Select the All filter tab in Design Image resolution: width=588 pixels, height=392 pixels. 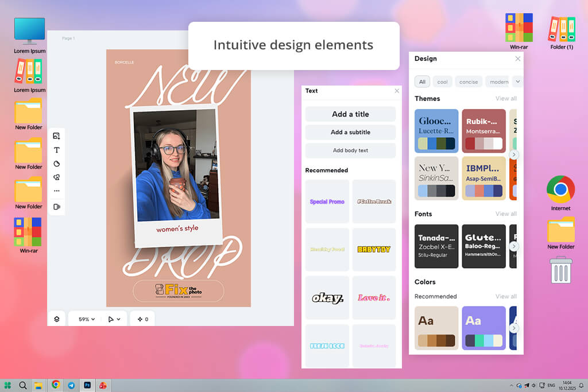pyautogui.click(x=422, y=81)
